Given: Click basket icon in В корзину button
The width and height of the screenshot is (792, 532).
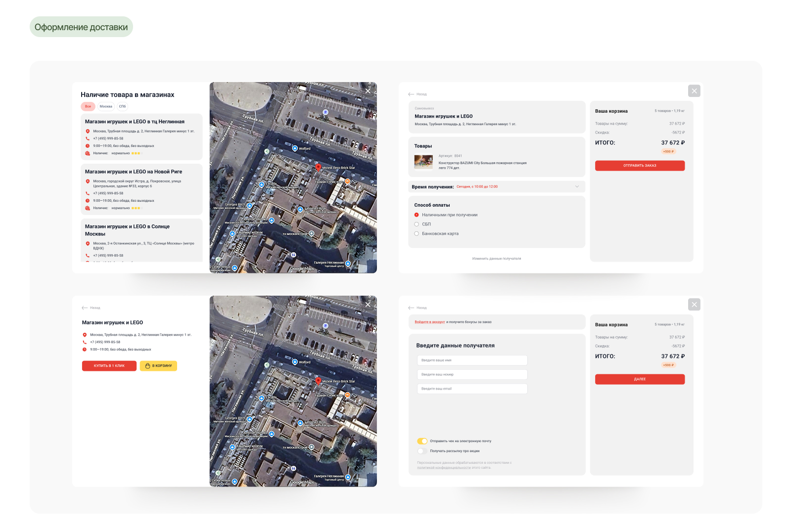Looking at the screenshot, I should point(147,366).
